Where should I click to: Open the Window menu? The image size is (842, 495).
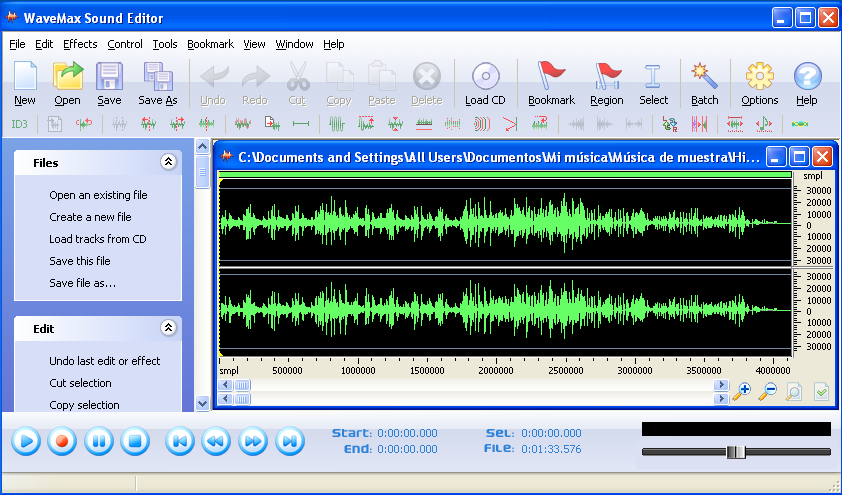294,44
